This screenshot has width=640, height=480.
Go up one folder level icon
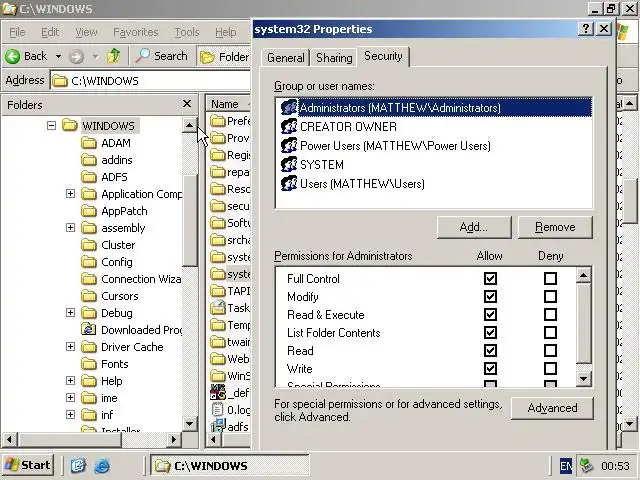(x=113, y=56)
